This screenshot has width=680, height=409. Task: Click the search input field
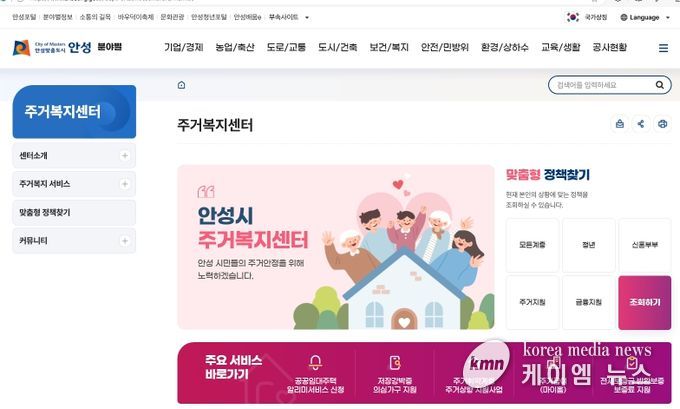[x=603, y=85]
